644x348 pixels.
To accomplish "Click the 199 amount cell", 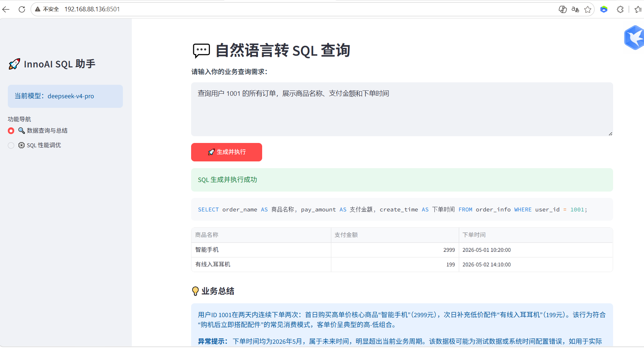I will 395,264.
